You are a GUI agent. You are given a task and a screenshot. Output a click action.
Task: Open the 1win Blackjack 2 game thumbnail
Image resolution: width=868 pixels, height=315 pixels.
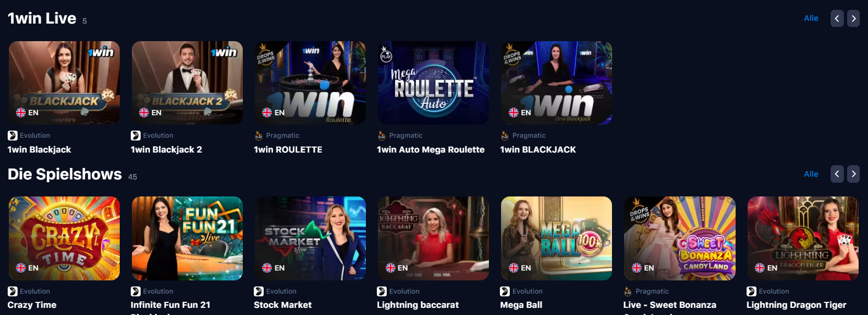[x=187, y=83]
